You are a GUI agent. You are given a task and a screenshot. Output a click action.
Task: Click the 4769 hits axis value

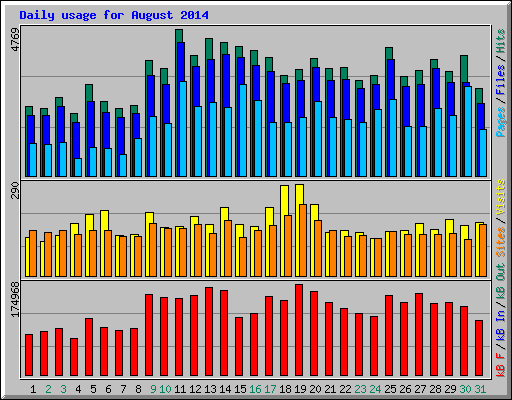[15, 40]
